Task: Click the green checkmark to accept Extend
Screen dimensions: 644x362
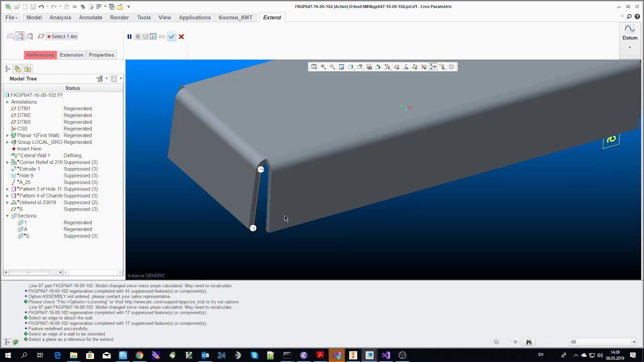Action: click(172, 37)
